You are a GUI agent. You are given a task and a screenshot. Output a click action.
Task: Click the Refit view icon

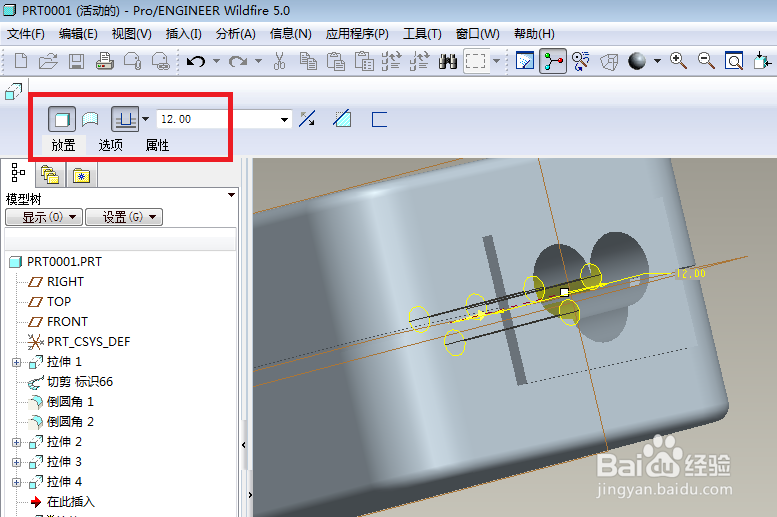pyautogui.click(x=733, y=61)
